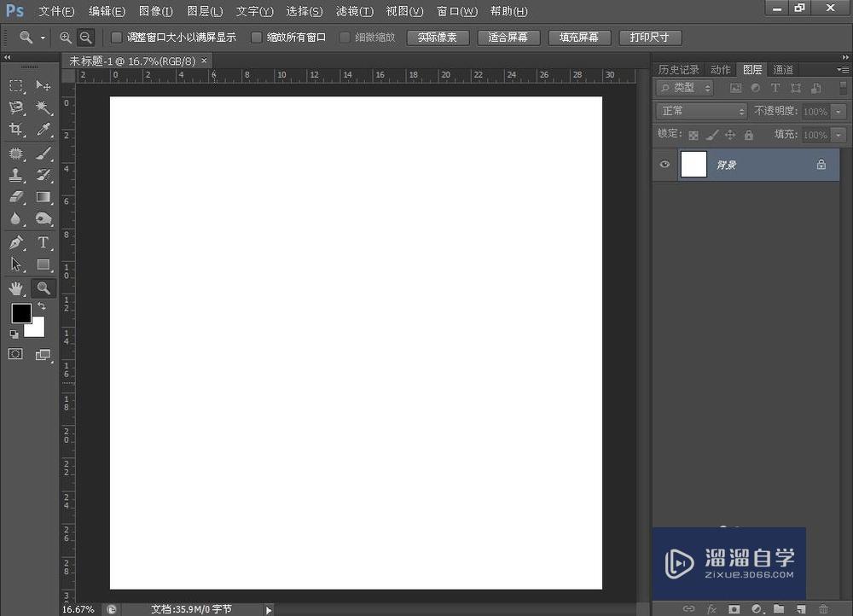Pick the Eyedropper tool

(43, 130)
